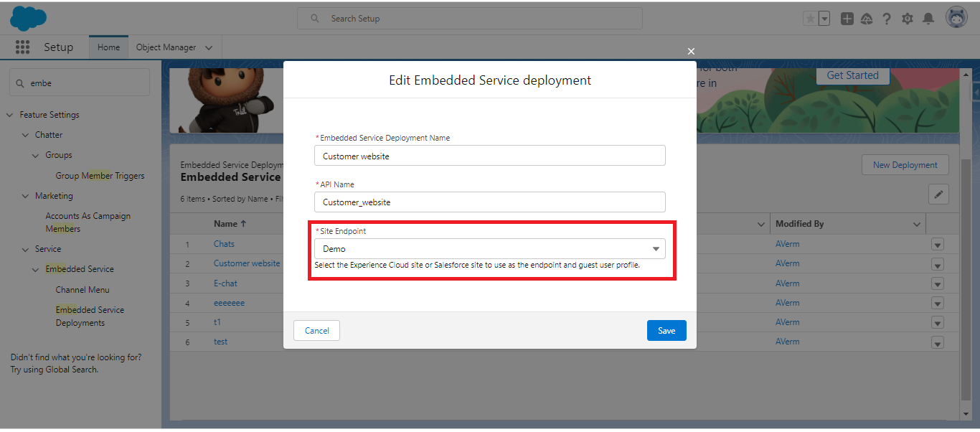This screenshot has height=432, width=980.
Task: Click the pencil edit icon in list header
Action: tap(938, 194)
